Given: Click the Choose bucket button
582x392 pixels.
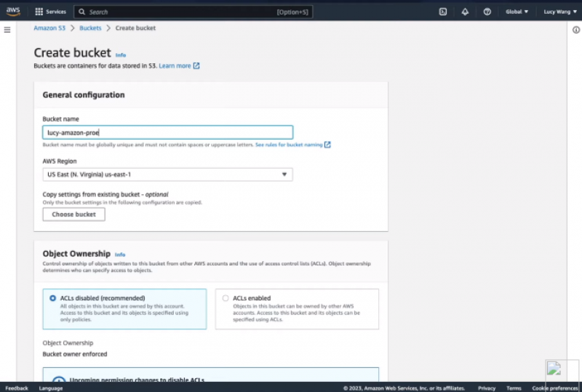Looking at the screenshot, I should click(74, 215).
